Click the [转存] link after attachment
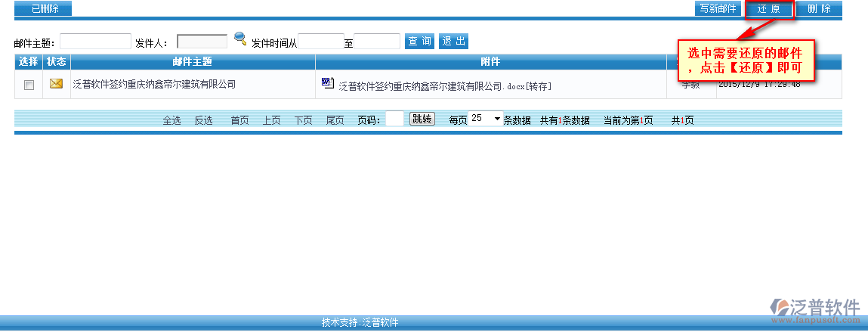Screen dimensions: 868x332 click(538, 86)
